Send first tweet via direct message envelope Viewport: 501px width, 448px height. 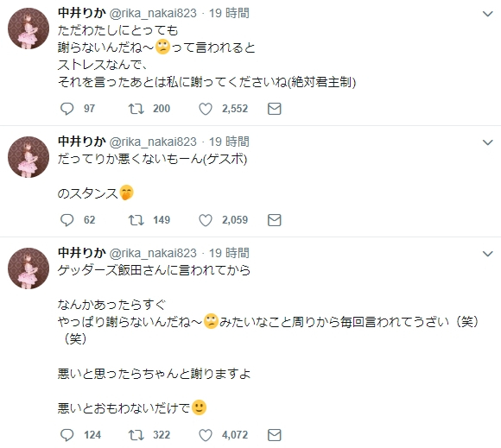click(274, 109)
